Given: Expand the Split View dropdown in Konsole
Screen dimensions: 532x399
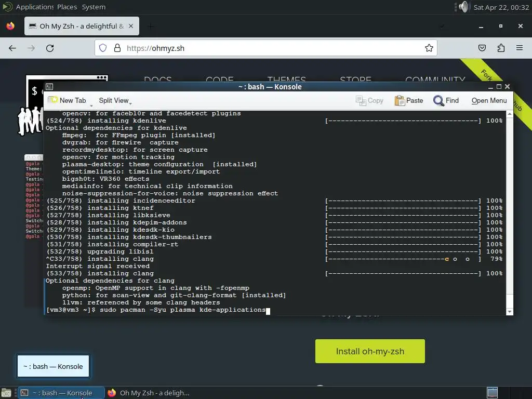Looking at the screenshot, I should 115,100.
